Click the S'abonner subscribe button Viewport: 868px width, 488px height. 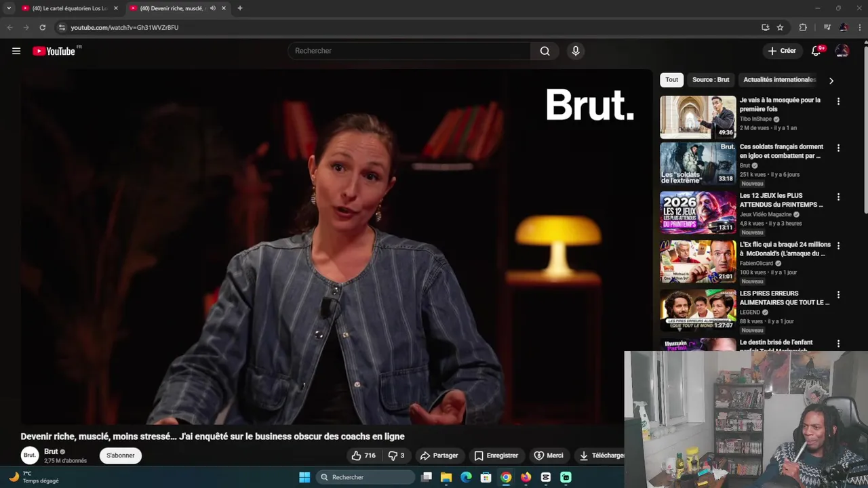click(120, 455)
